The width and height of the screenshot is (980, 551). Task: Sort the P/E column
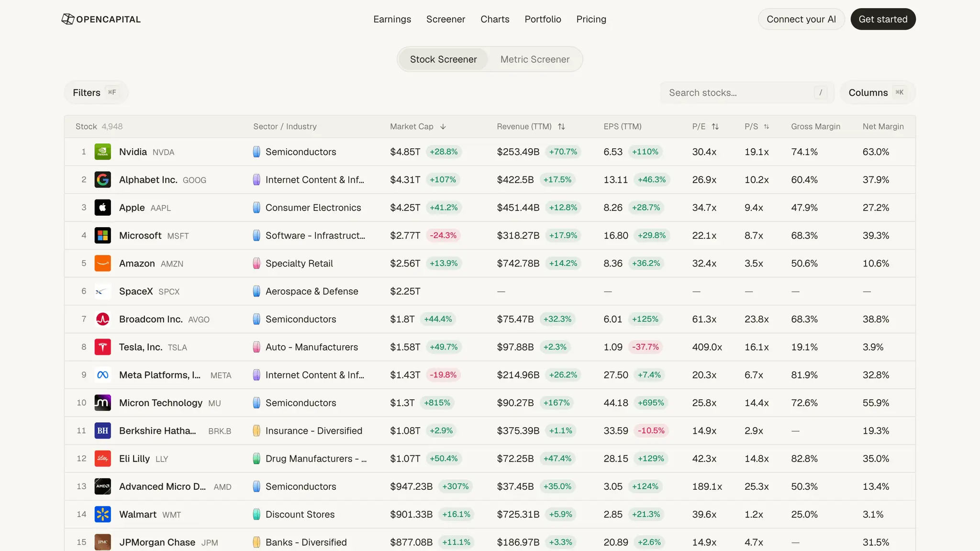(715, 127)
